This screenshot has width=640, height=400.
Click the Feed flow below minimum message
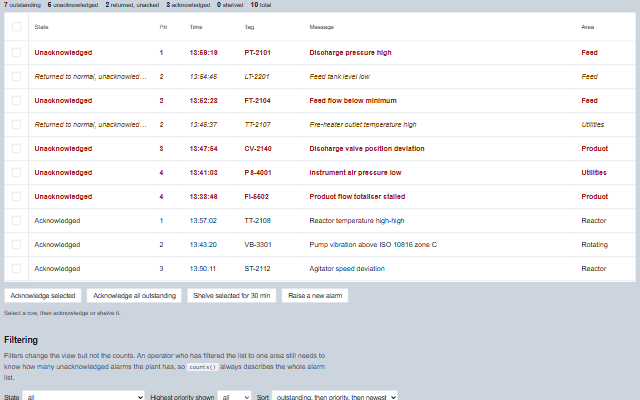coord(353,100)
